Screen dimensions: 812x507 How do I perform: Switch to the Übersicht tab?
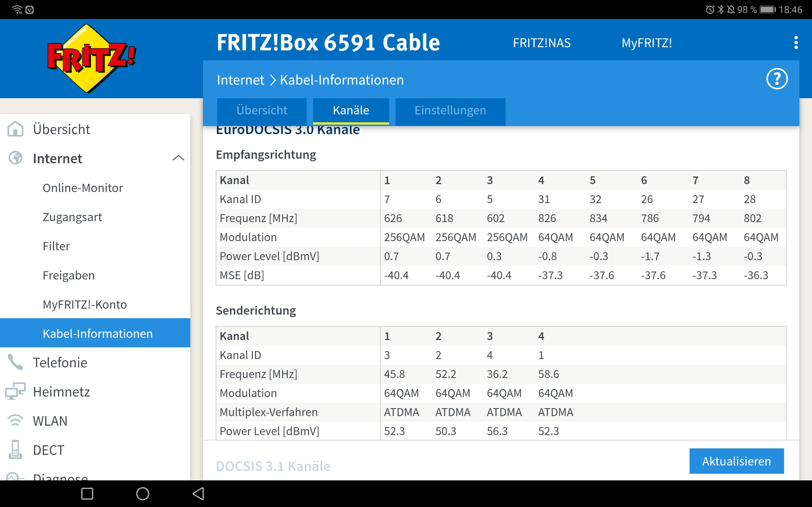pyautogui.click(x=262, y=110)
